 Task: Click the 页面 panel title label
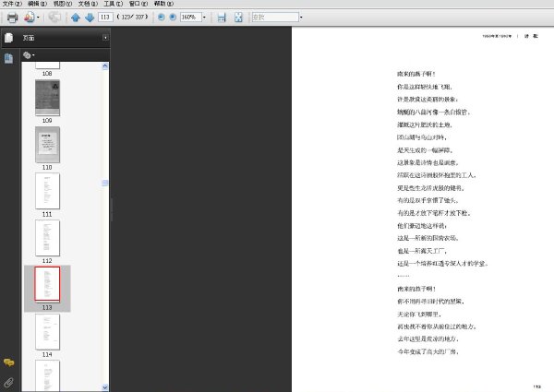click(x=29, y=38)
